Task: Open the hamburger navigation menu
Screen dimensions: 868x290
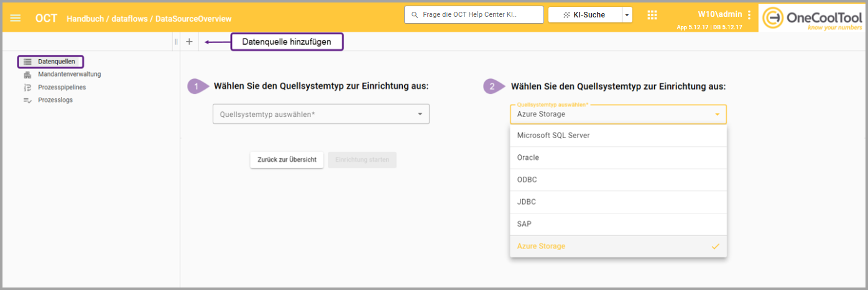Action: [16, 18]
